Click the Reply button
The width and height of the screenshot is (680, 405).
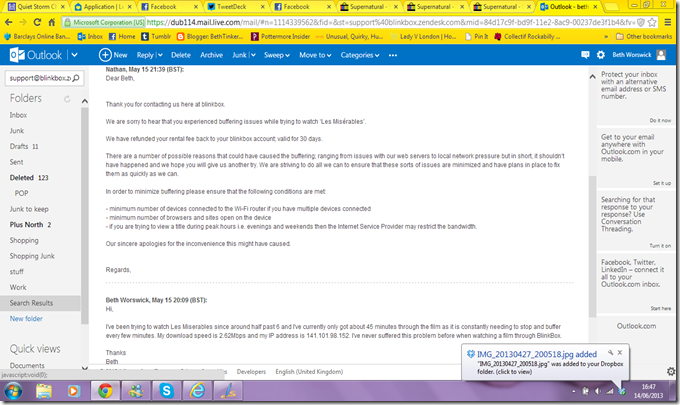[x=145, y=55]
